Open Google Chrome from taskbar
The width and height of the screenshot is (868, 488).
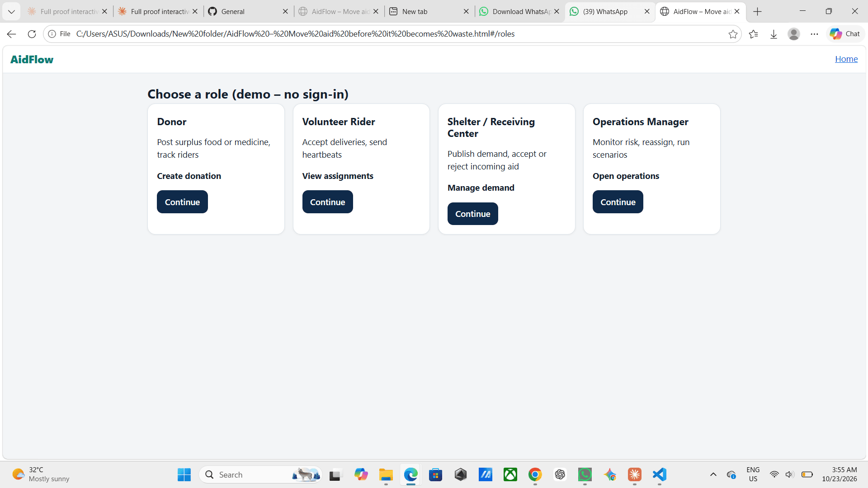[535, 474]
